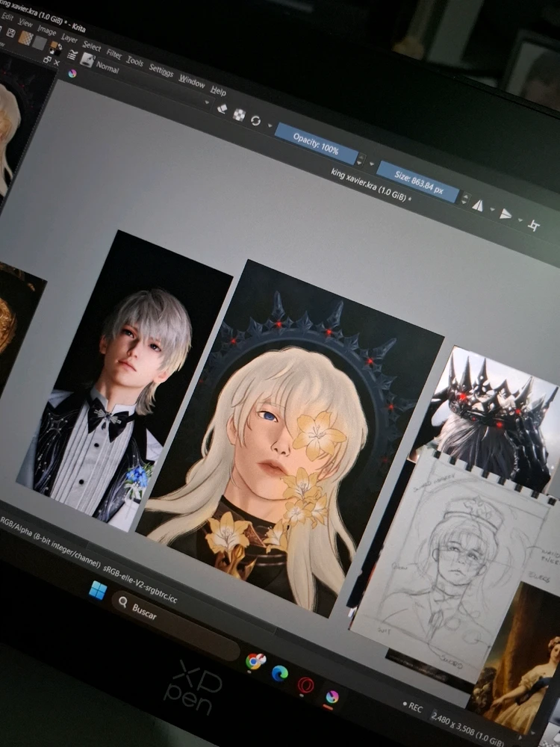Toggle horizontal mirror tool
Screen dimensions: 560x747
[478, 205]
